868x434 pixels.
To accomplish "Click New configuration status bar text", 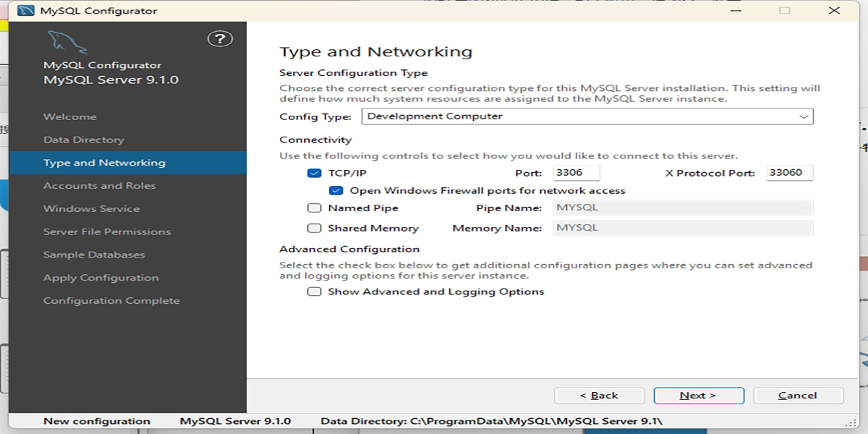I will pos(97,421).
